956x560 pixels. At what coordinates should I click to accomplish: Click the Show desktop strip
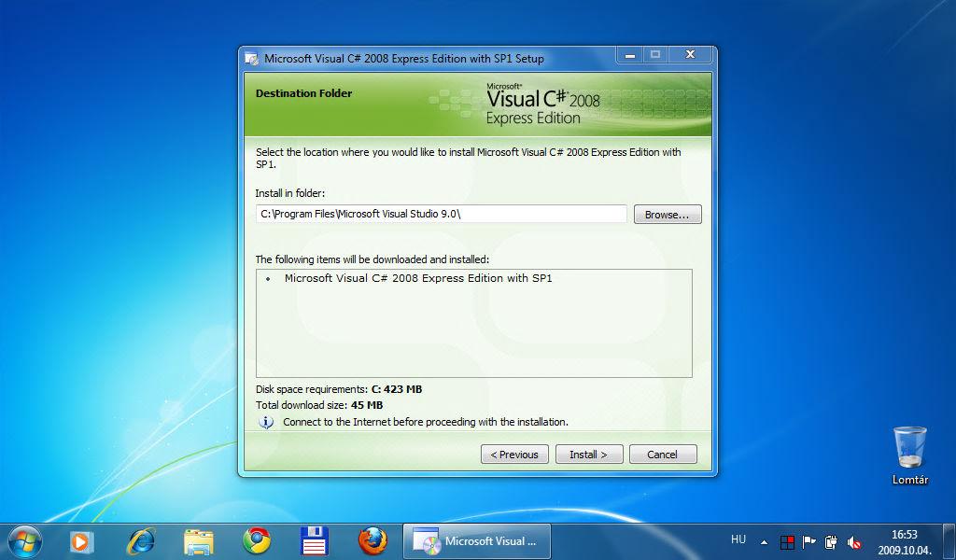949,541
